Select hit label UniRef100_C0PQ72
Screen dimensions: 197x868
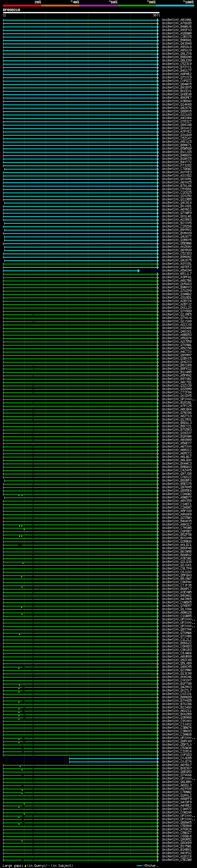pos(177,81)
